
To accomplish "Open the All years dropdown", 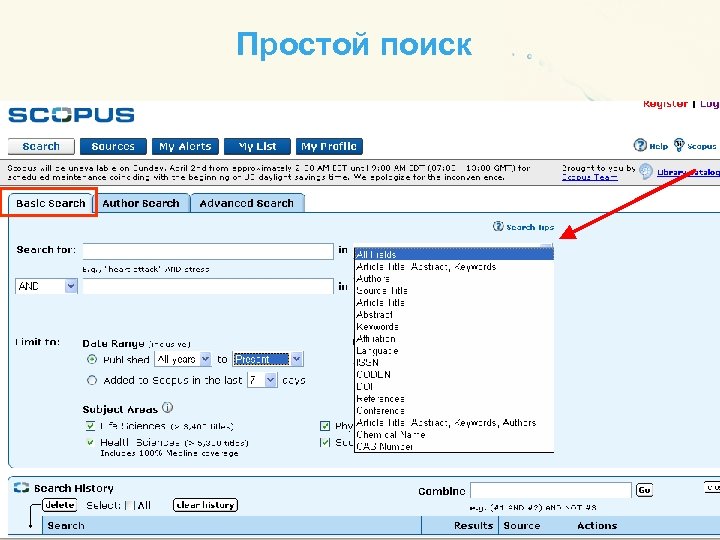I will (x=183, y=359).
